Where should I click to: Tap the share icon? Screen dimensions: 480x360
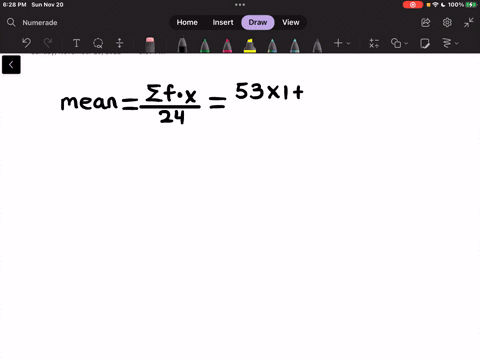coord(426,22)
